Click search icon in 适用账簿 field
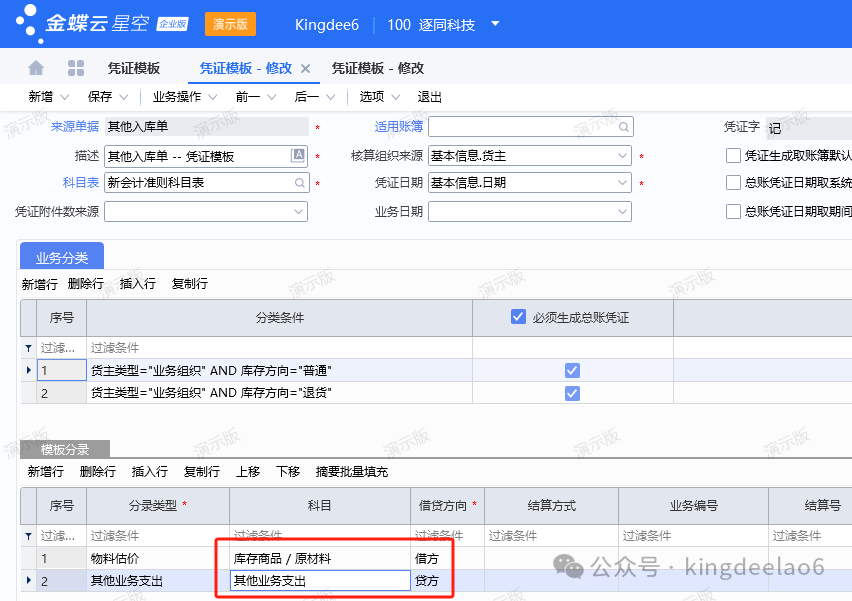This screenshot has width=852, height=601. click(x=624, y=127)
